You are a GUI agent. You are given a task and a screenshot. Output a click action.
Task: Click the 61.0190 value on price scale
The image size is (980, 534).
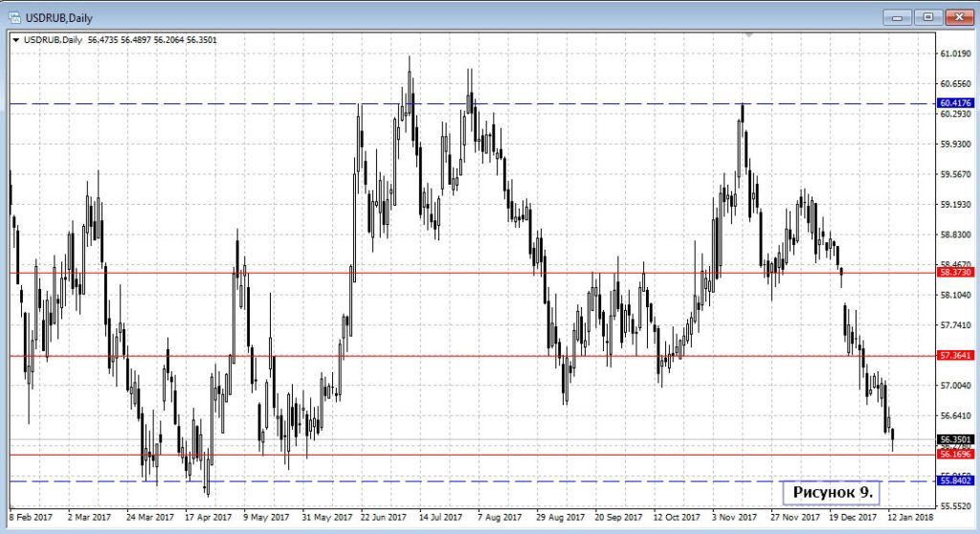pos(956,54)
